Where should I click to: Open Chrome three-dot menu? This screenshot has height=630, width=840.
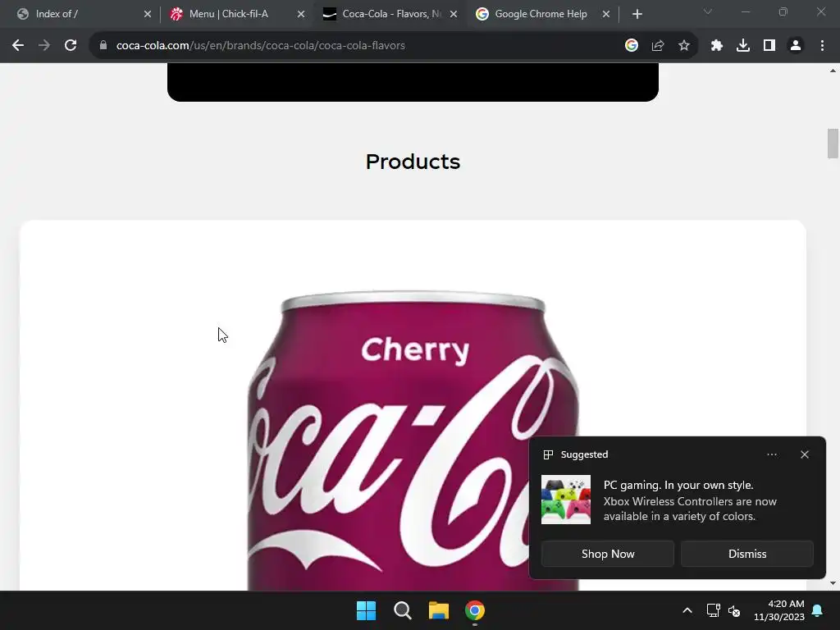click(x=822, y=46)
